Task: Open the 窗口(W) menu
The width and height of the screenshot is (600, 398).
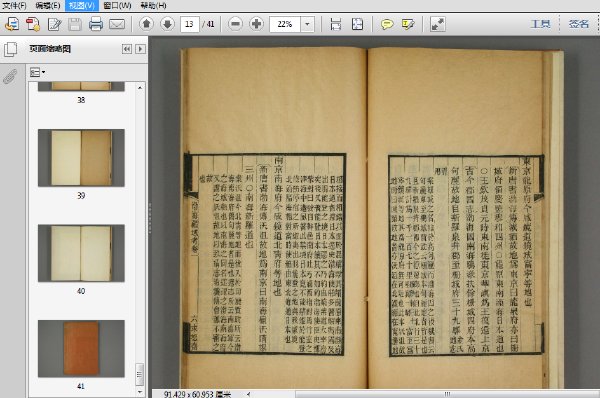Action: (x=117, y=5)
